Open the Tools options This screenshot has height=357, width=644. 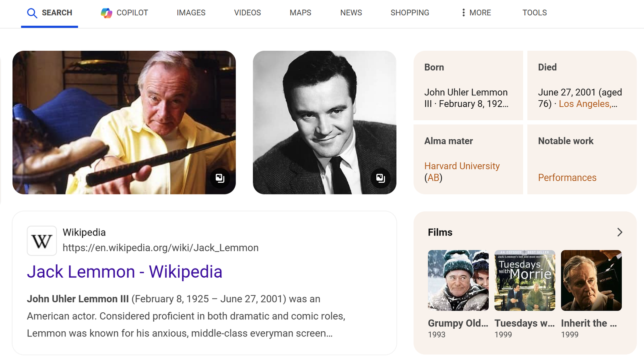pos(534,13)
